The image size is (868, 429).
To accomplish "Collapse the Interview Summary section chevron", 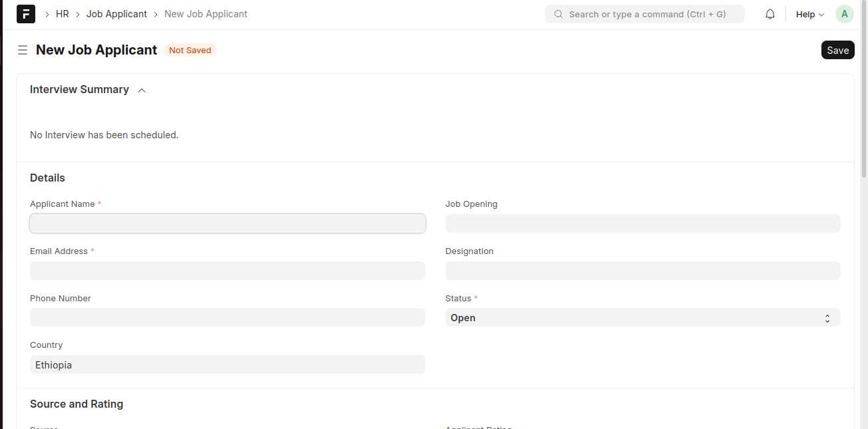I will tap(142, 90).
